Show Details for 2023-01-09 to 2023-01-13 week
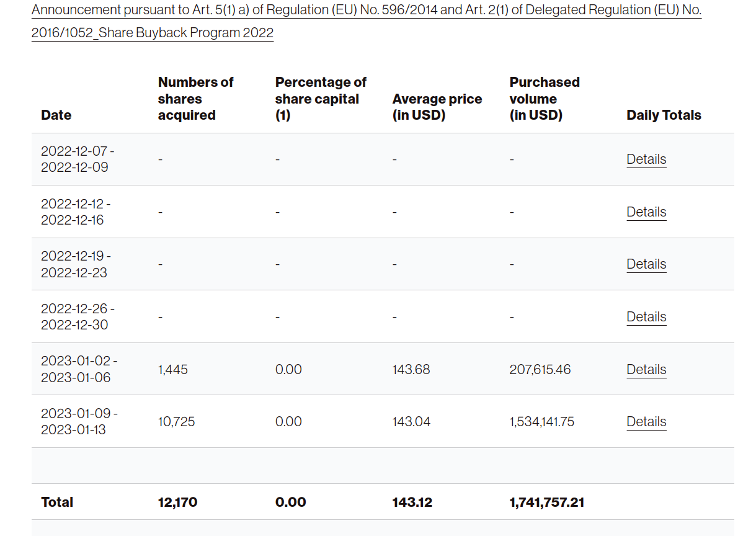 (646, 422)
